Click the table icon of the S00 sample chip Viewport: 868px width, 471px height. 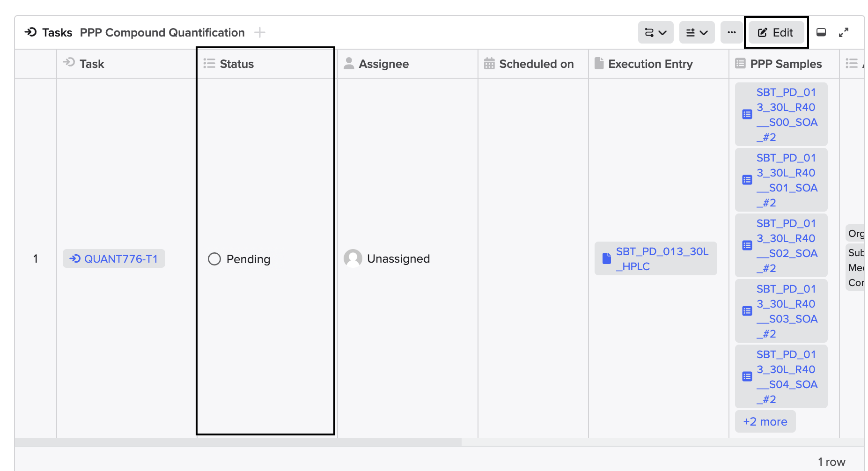click(x=747, y=114)
